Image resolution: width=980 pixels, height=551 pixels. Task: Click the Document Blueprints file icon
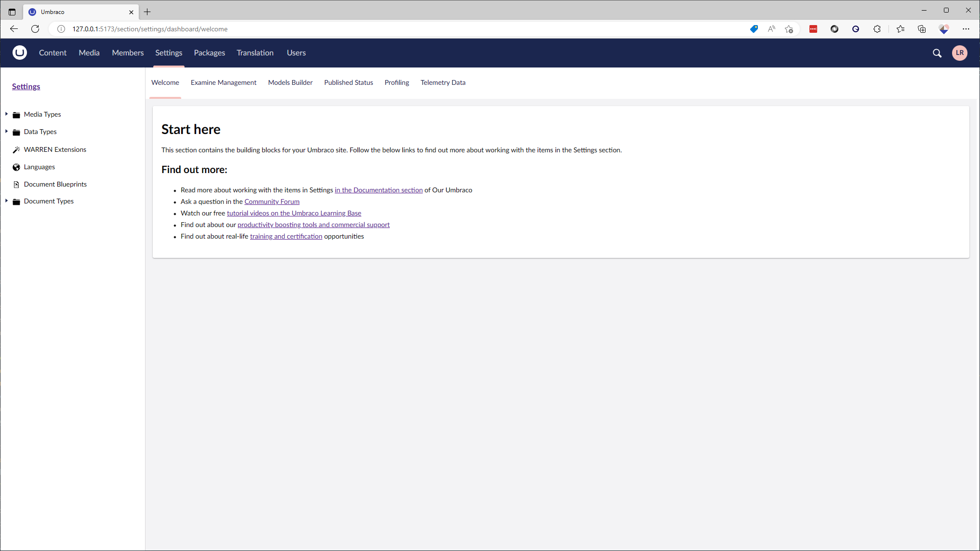pos(16,185)
